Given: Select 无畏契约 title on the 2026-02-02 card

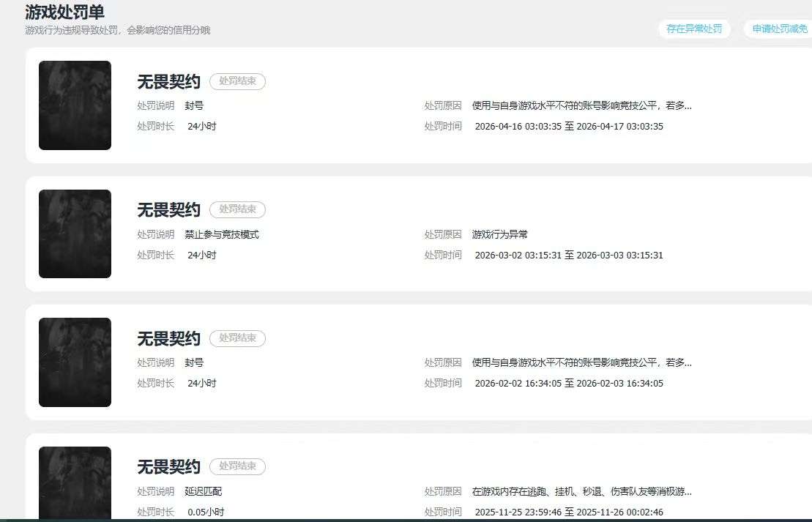Looking at the screenshot, I should pyautogui.click(x=169, y=338).
